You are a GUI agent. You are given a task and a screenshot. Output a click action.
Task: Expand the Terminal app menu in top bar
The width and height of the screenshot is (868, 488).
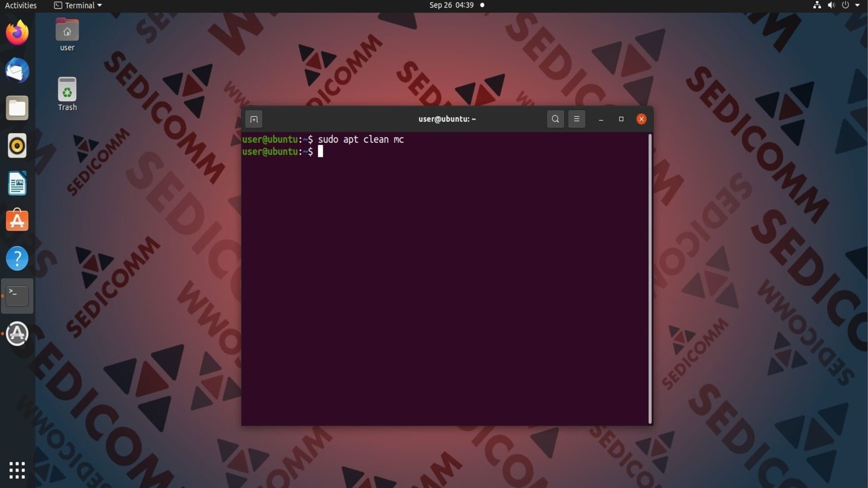tap(78, 5)
